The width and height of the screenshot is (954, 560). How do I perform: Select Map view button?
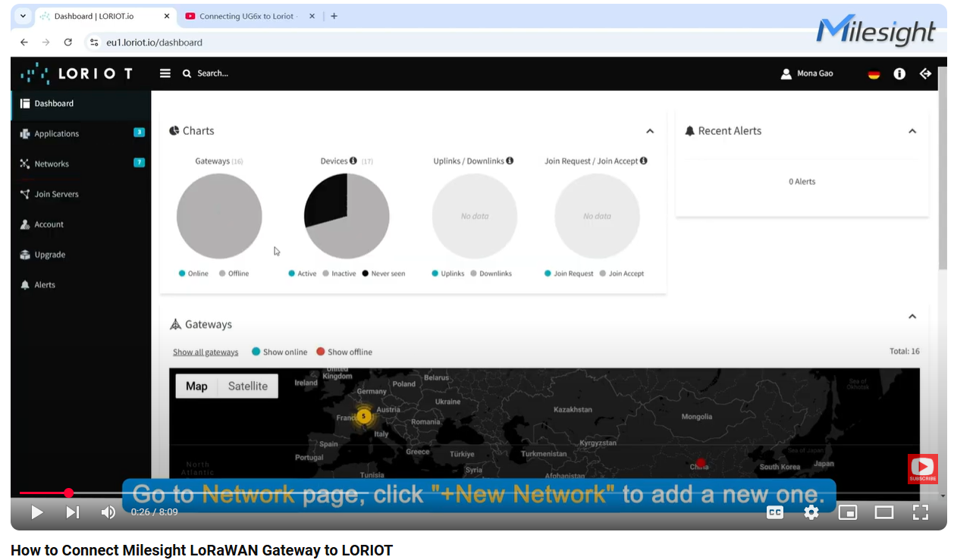pyautogui.click(x=196, y=386)
